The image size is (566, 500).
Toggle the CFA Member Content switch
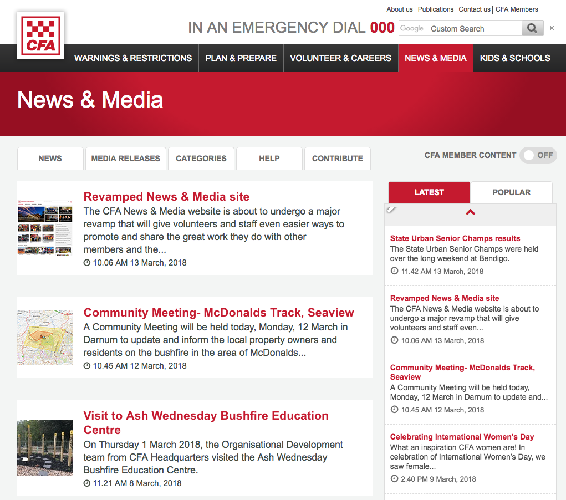click(x=538, y=155)
